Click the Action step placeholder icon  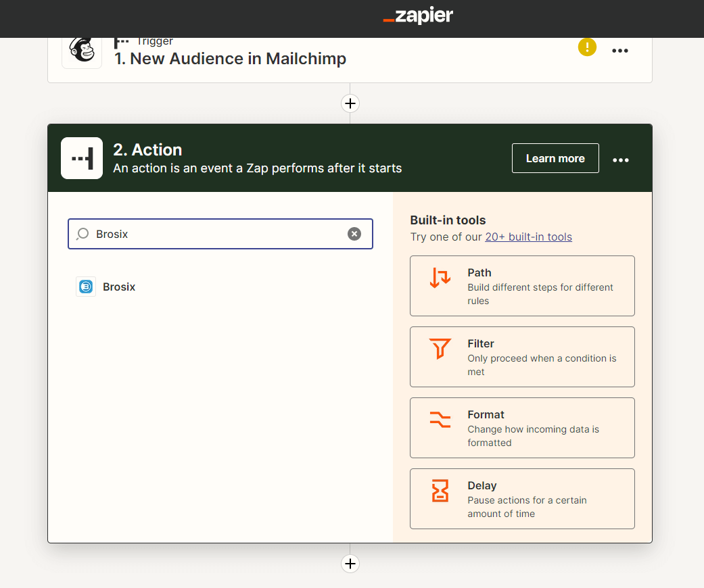coord(82,158)
